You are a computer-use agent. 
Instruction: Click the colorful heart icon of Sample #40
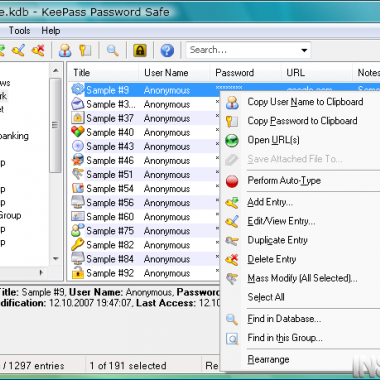[x=78, y=132]
